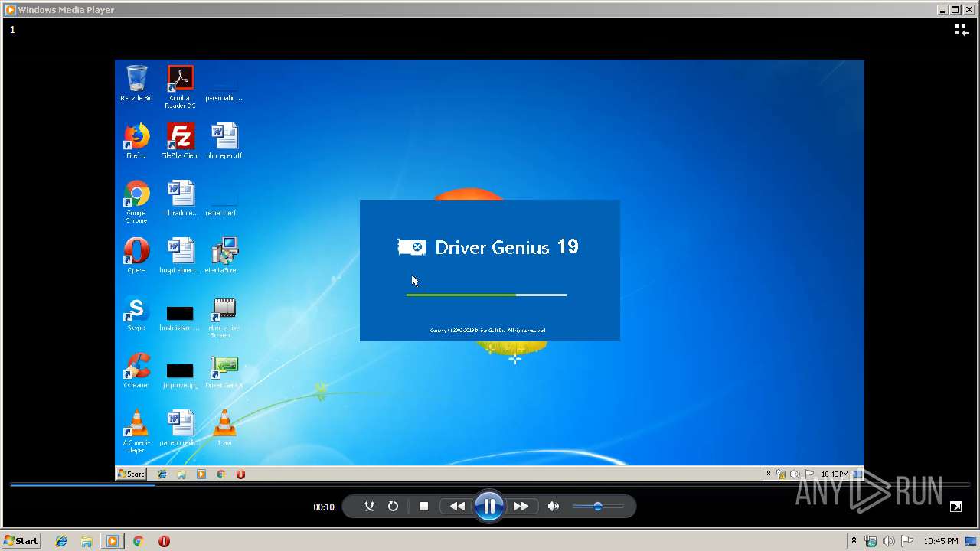
Task: Open the Windows Start menu
Action: pyautogui.click(x=21, y=541)
